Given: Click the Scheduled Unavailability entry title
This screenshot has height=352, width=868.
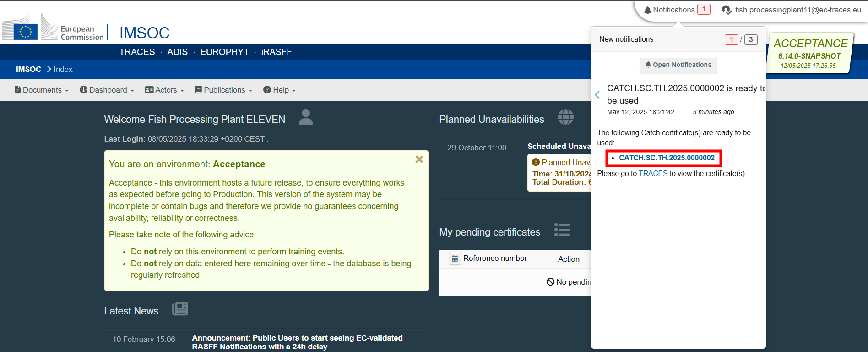Looking at the screenshot, I should [559, 147].
